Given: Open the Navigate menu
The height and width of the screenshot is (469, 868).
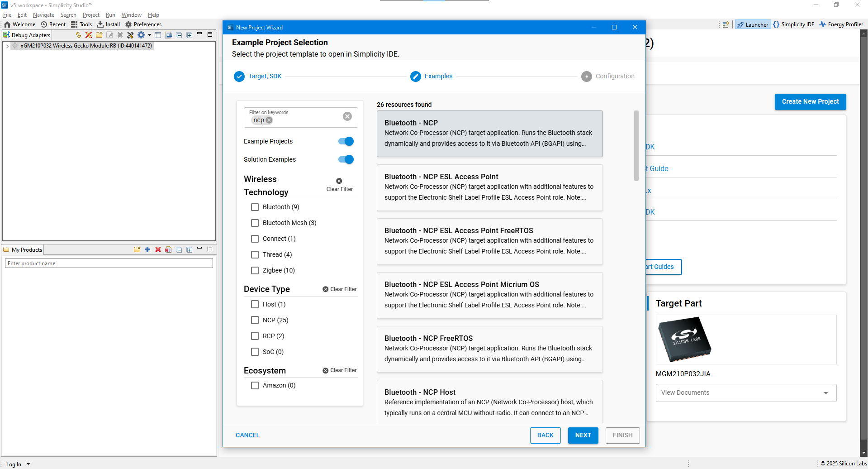Looking at the screenshot, I should pyautogui.click(x=44, y=15).
